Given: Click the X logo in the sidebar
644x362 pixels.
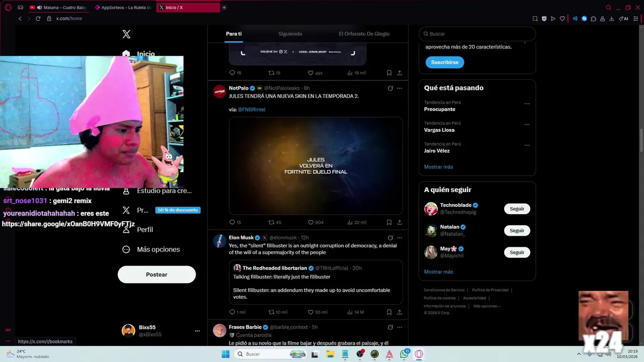Looking at the screenshot, I should coord(126,34).
